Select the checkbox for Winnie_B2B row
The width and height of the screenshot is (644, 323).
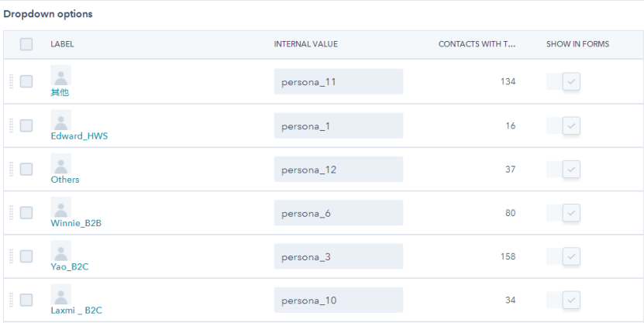26,212
